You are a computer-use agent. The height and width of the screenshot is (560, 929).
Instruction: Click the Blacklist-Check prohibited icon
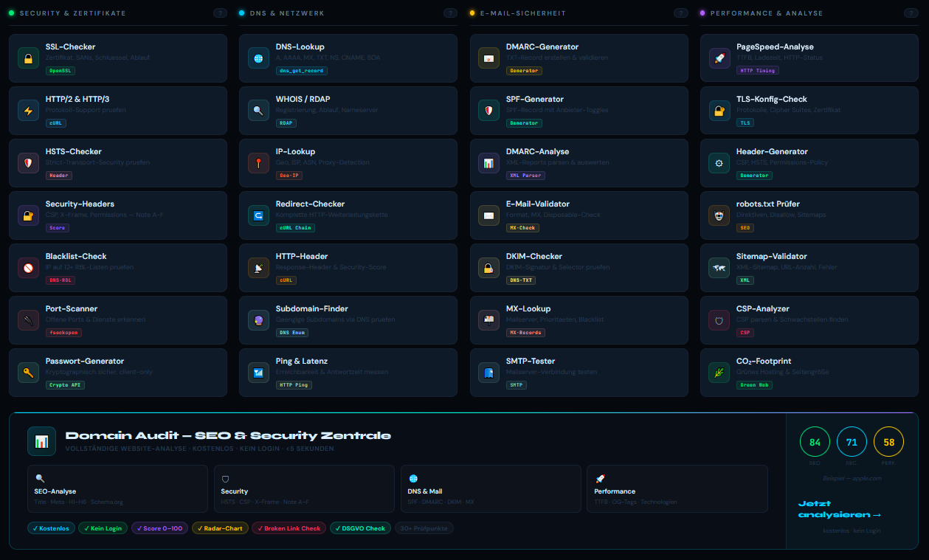click(28, 268)
